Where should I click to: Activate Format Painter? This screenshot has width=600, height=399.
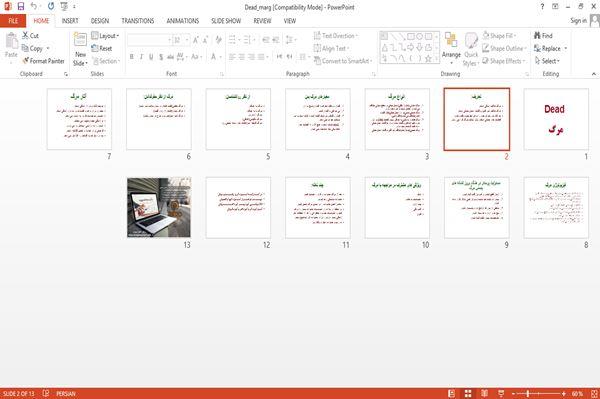pos(43,61)
